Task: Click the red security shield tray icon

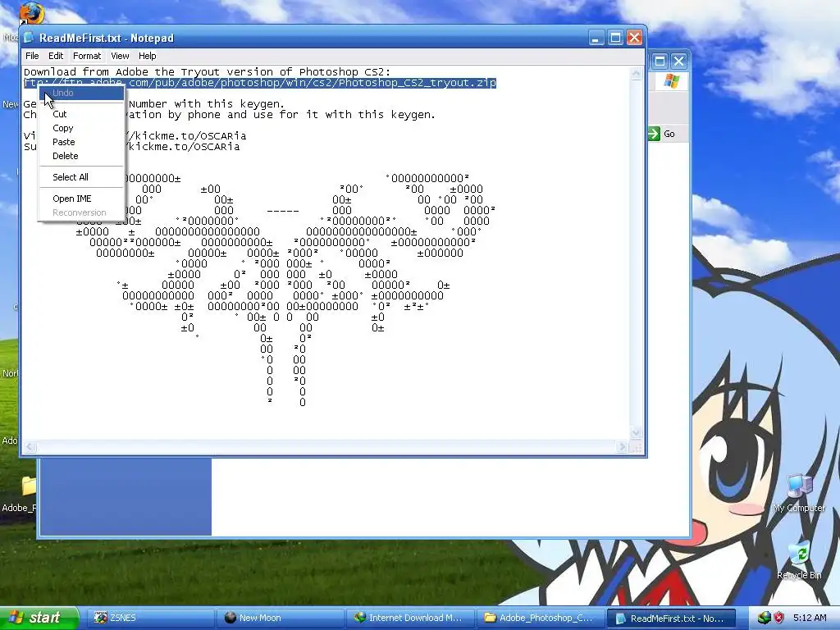Action: coord(779,618)
